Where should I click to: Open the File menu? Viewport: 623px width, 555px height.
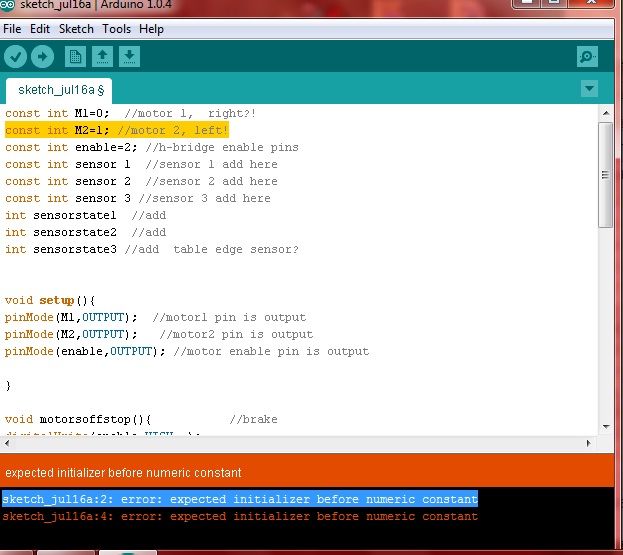pos(12,29)
